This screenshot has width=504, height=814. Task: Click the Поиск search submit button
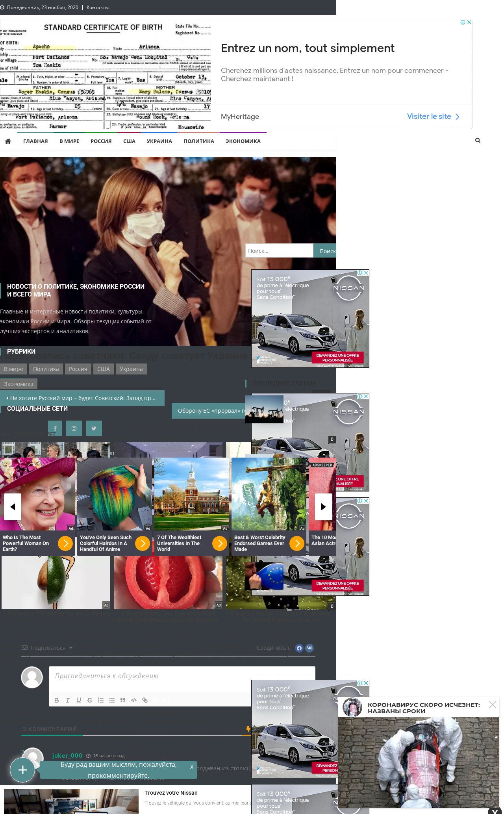(x=325, y=250)
